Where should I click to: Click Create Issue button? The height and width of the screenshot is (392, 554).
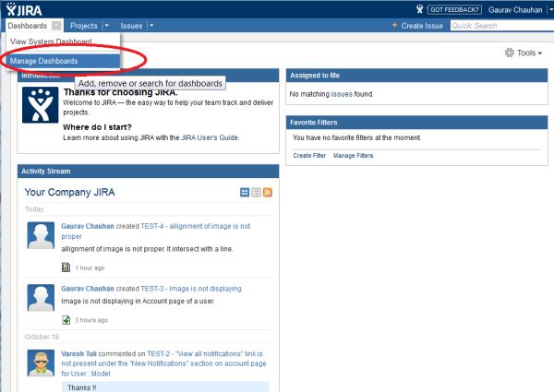tap(422, 26)
